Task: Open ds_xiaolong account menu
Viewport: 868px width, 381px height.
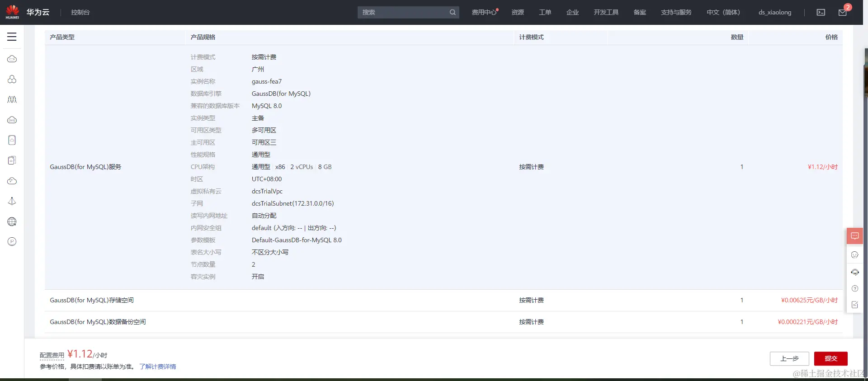Action: click(775, 12)
